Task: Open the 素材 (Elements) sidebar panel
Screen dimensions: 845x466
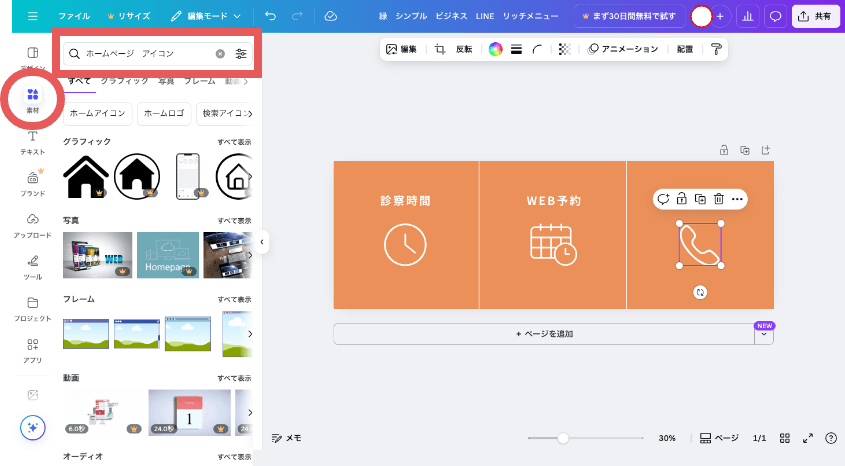Action: pos(33,98)
